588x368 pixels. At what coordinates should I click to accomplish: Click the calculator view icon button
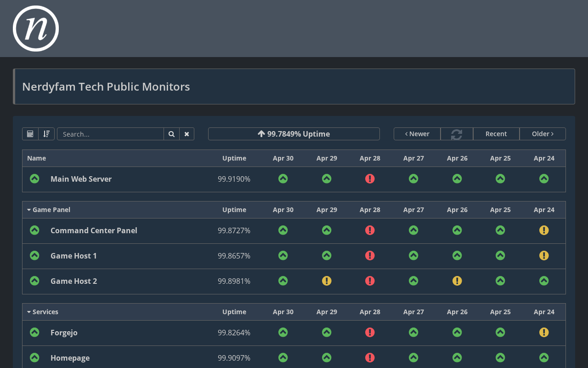(x=30, y=134)
